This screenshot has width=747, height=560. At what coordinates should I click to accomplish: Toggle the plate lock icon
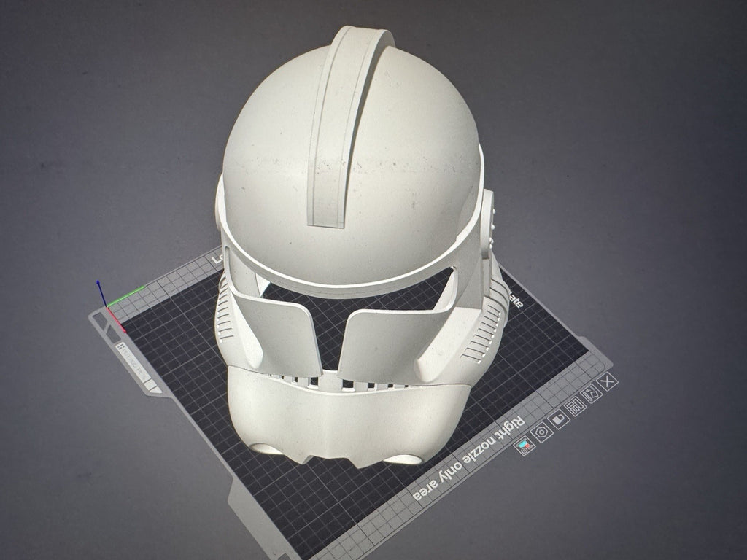559,419
